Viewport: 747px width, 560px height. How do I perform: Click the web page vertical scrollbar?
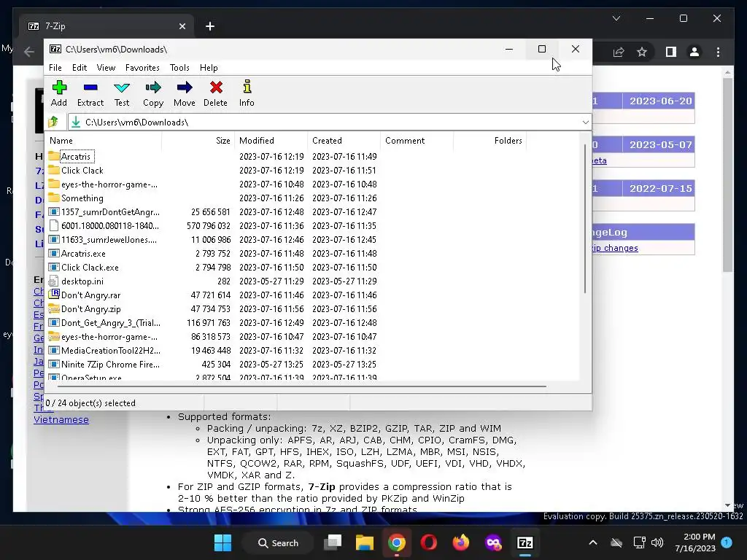[x=727, y=175]
